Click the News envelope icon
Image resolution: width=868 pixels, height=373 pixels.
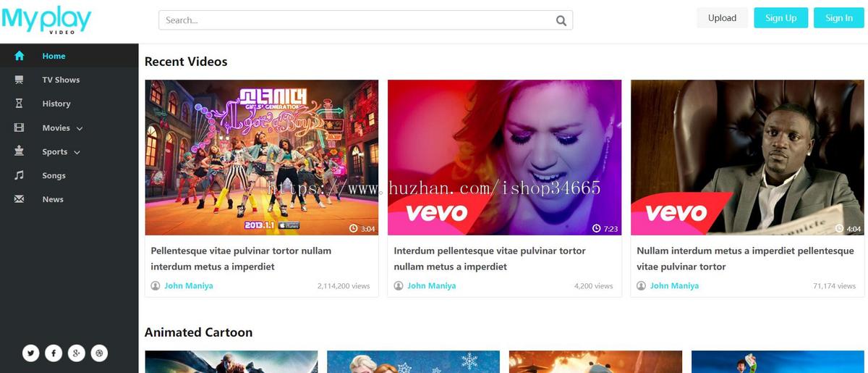[x=20, y=199]
